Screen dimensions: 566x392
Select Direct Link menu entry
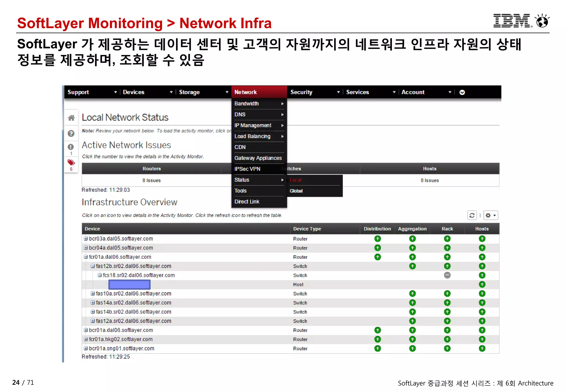click(259, 202)
